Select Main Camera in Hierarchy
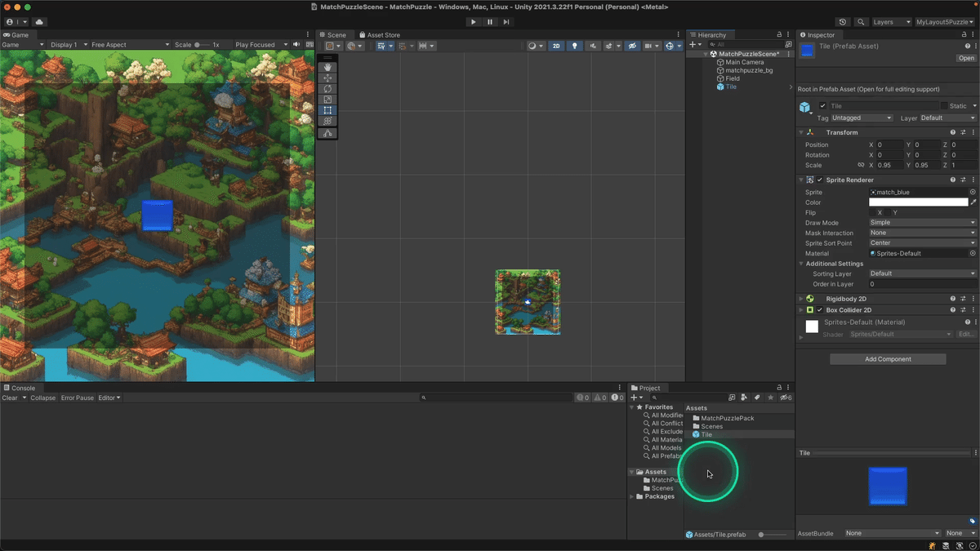The height and width of the screenshot is (551, 980). [744, 62]
